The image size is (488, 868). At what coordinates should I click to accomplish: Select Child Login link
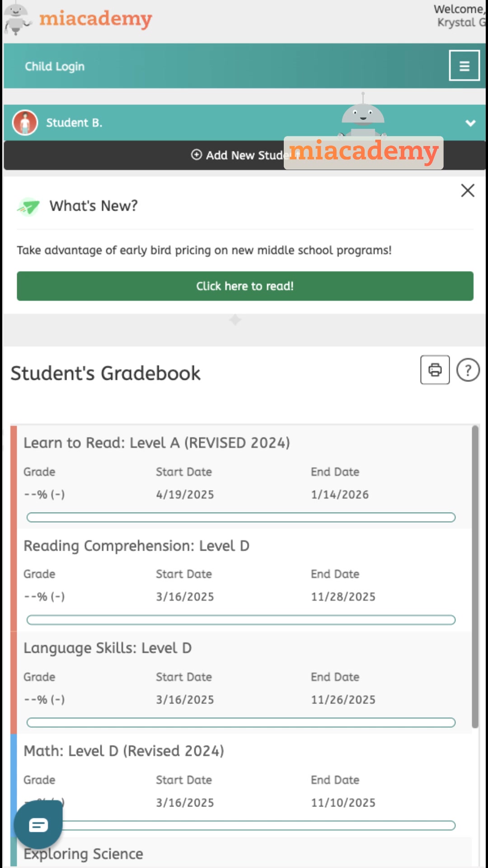(55, 66)
